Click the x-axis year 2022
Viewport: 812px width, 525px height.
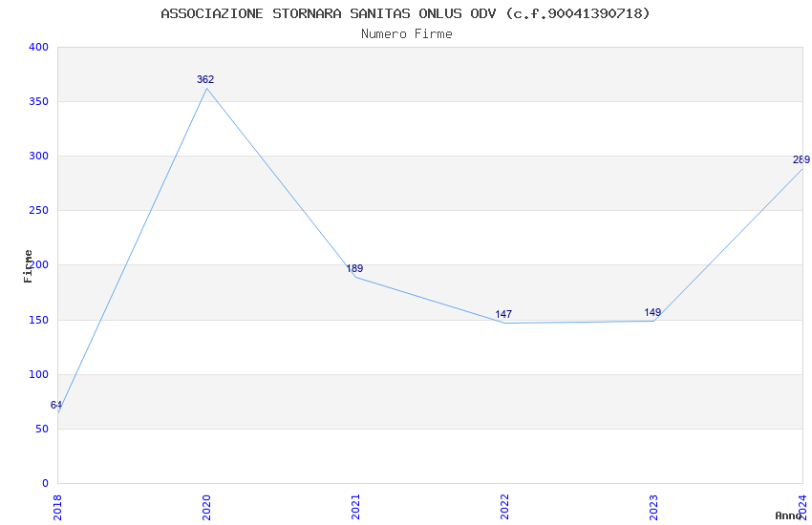504,508
